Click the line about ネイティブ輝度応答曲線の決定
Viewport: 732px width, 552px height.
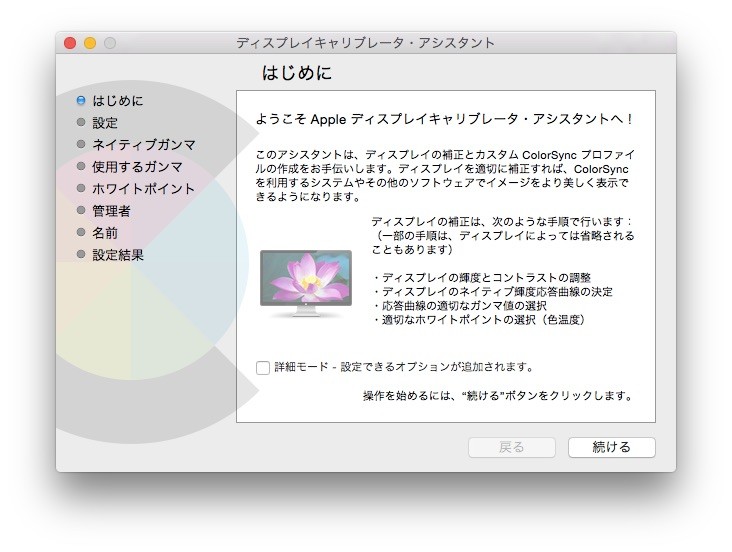coord(493,292)
